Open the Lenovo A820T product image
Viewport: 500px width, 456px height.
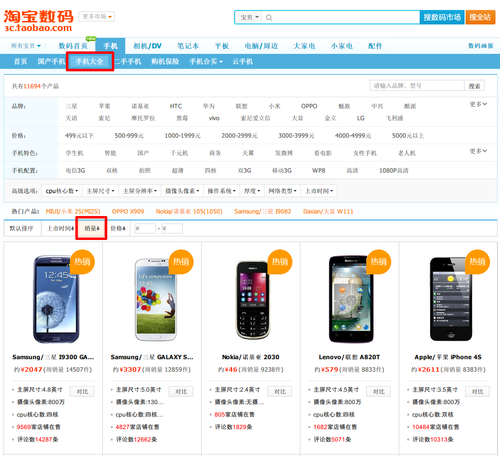point(351,299)
